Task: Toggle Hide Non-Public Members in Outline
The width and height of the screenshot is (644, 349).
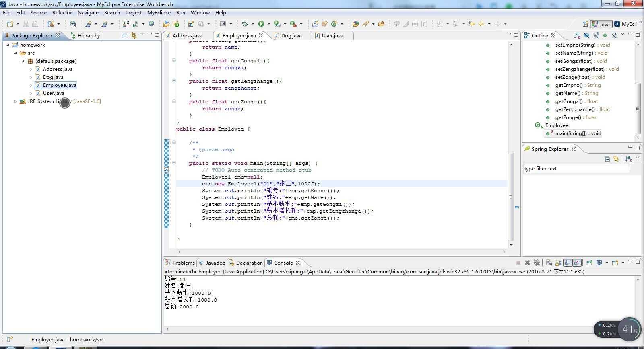Action: (605, 35)
